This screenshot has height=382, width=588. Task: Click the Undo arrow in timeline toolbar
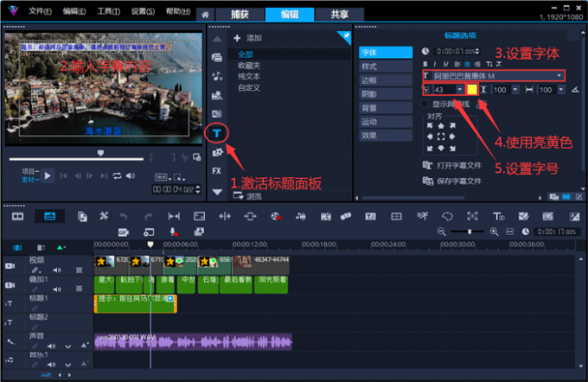(x=124, y=216)
